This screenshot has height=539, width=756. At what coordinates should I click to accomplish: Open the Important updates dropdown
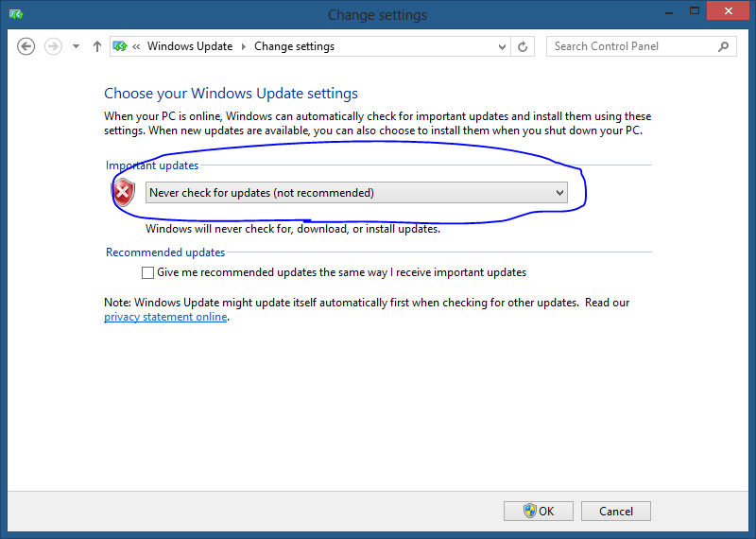tap(356, 193)
